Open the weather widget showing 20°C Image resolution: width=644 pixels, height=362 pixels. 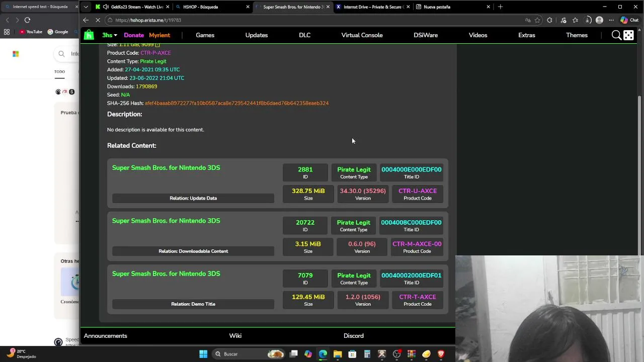pyautogui.click(x=21, y=354)
